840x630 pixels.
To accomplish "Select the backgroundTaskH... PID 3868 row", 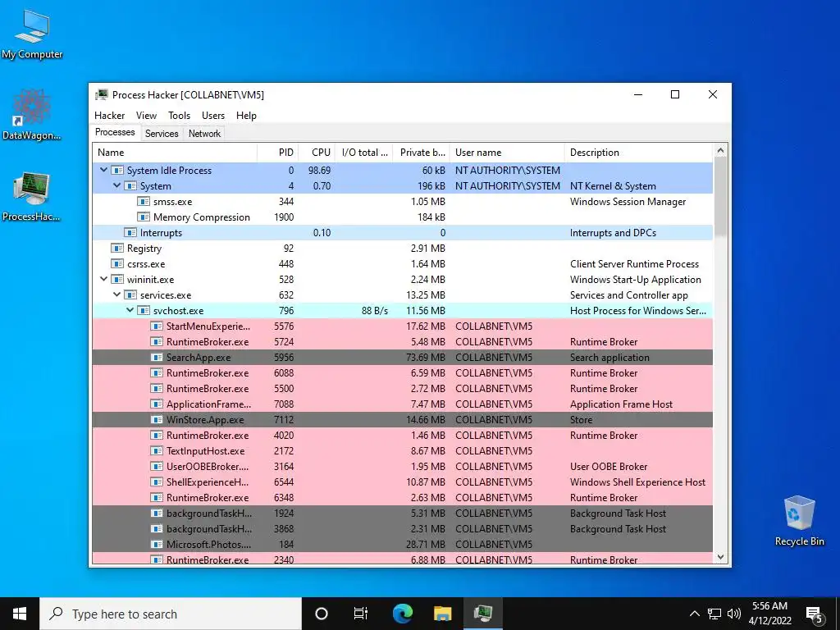I will tap(403, 529).
